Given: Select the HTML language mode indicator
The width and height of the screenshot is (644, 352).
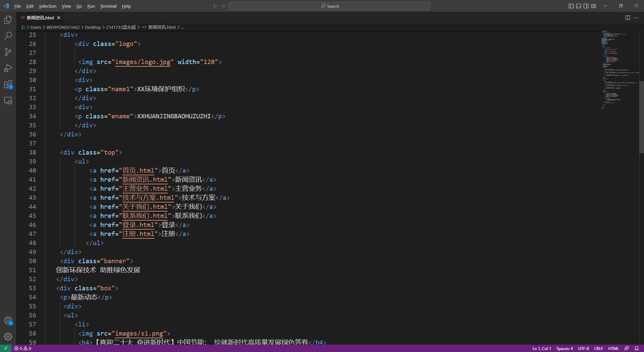Looking at the screenshot, I should point(613,349).
